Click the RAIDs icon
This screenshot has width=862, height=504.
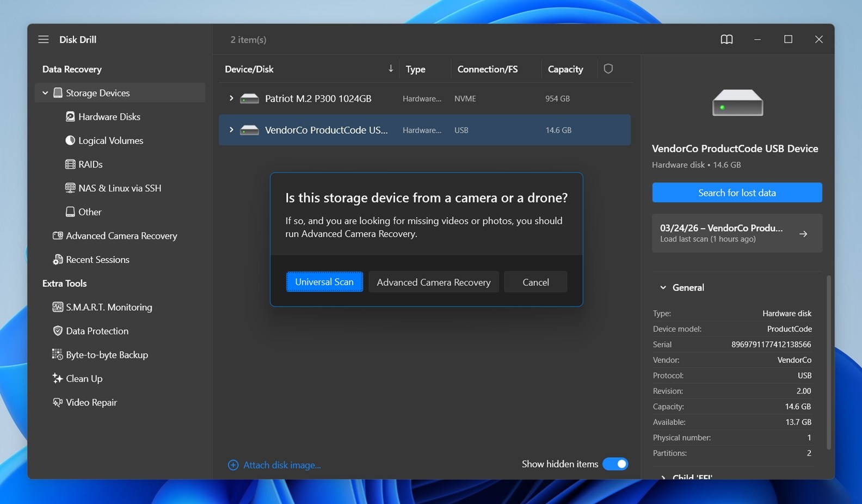click(70, 164)
